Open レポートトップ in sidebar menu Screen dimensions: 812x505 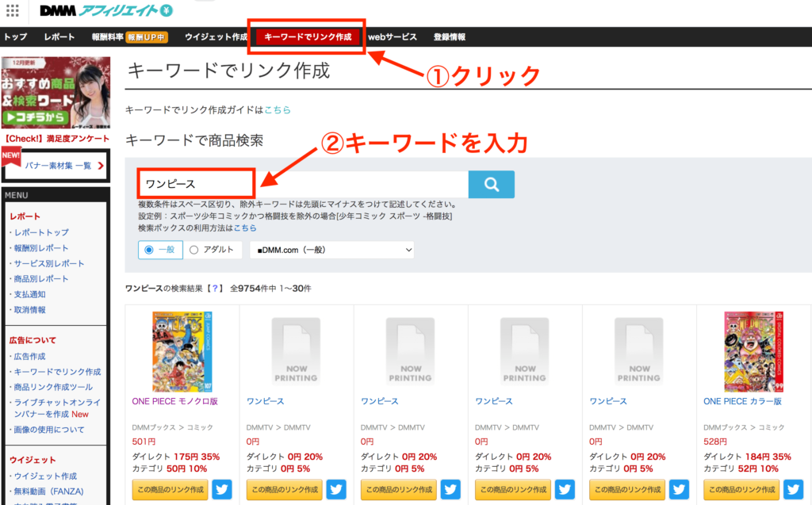click(41, 232)
